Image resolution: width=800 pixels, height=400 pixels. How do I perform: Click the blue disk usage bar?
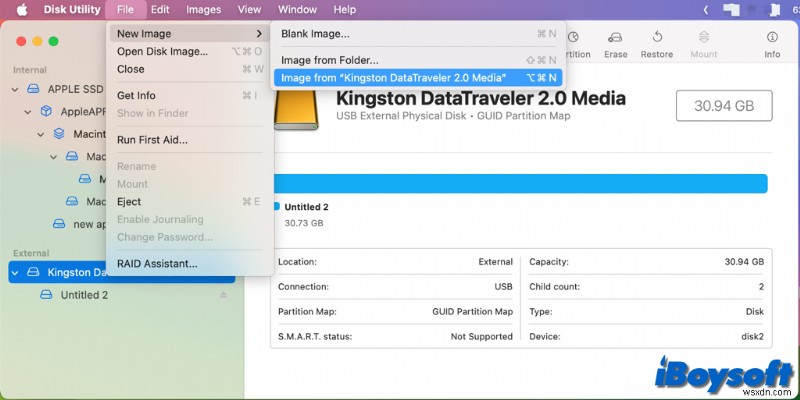point(521,183)
